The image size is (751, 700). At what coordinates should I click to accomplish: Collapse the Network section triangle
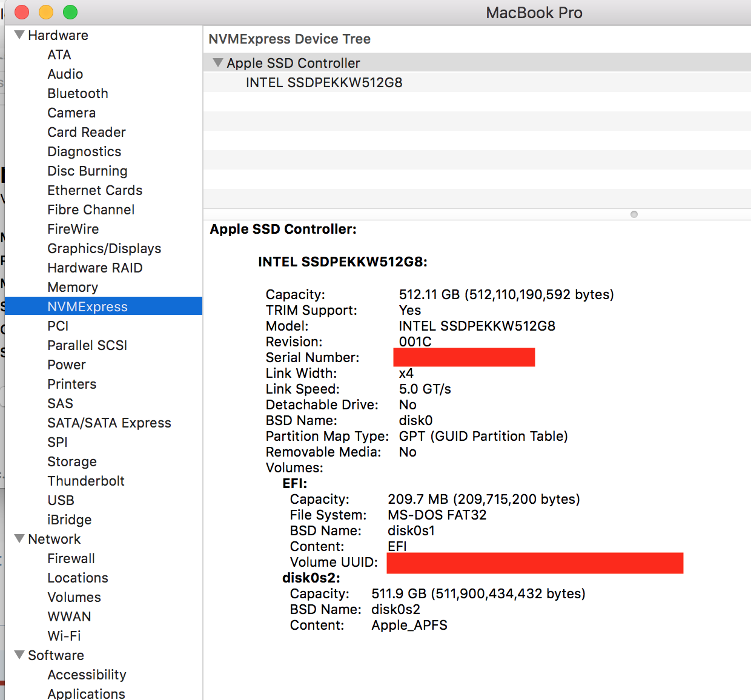pos(19,539)
